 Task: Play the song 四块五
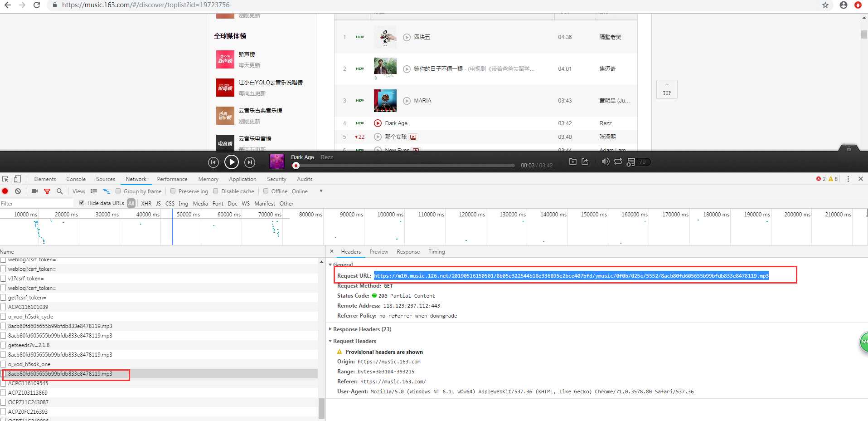(x=407, y=37)
